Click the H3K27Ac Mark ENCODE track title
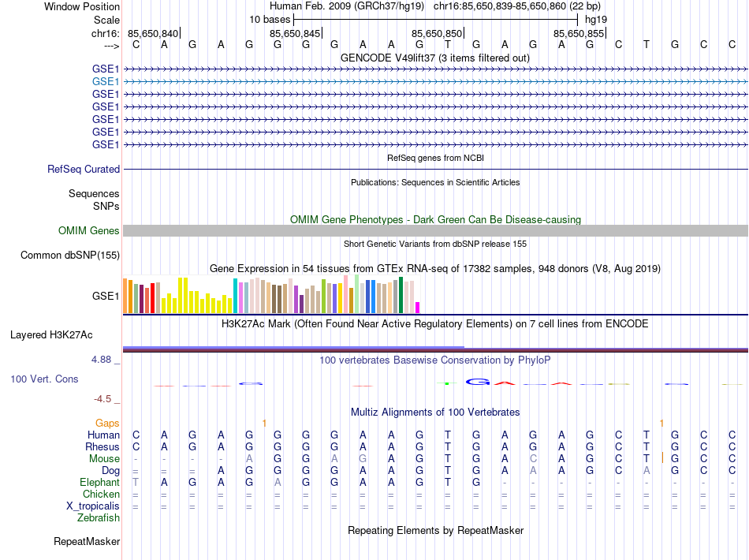Screen dimensions: 749x560 tap(434, 323)
